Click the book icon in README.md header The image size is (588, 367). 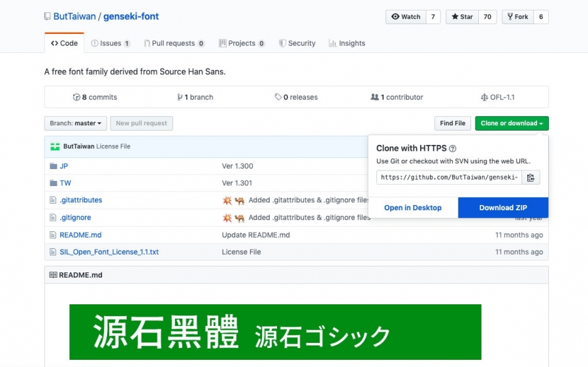pyautogui.click(x=54, y=275)
